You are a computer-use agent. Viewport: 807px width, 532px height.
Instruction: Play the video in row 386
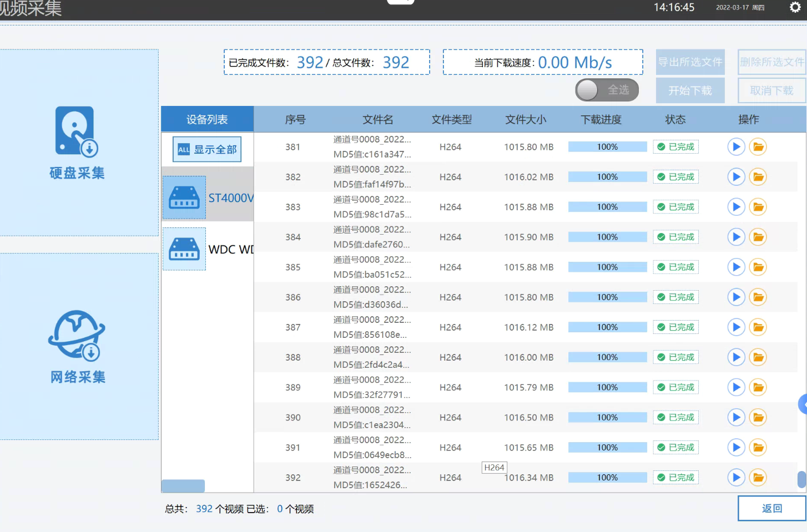click(x=736, y=297)
